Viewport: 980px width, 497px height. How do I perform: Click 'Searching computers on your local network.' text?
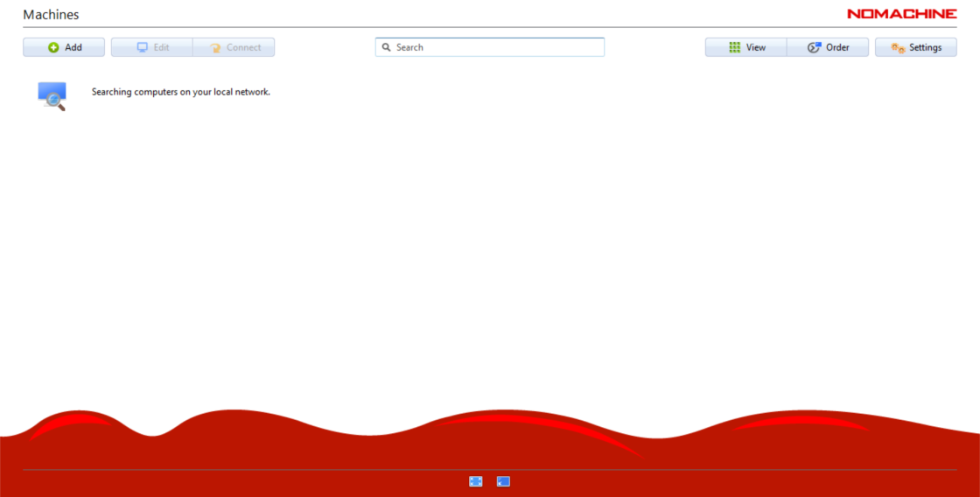coord(180,92)
